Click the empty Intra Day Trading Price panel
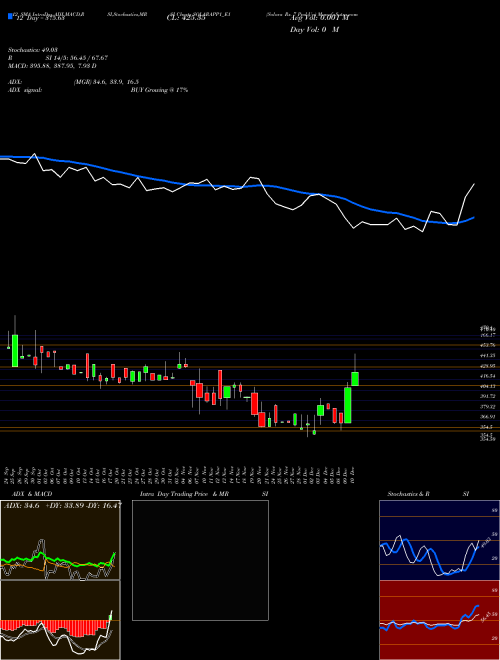Viewport: 500px width, 660px height. [200, 560]
